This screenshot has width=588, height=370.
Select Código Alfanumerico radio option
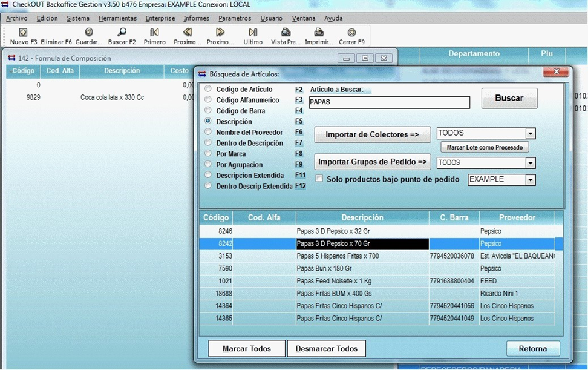(x=207, y=99)
